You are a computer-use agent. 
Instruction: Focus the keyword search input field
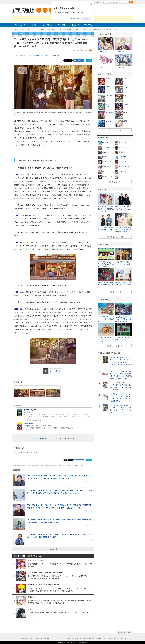(x=115, y=2)
